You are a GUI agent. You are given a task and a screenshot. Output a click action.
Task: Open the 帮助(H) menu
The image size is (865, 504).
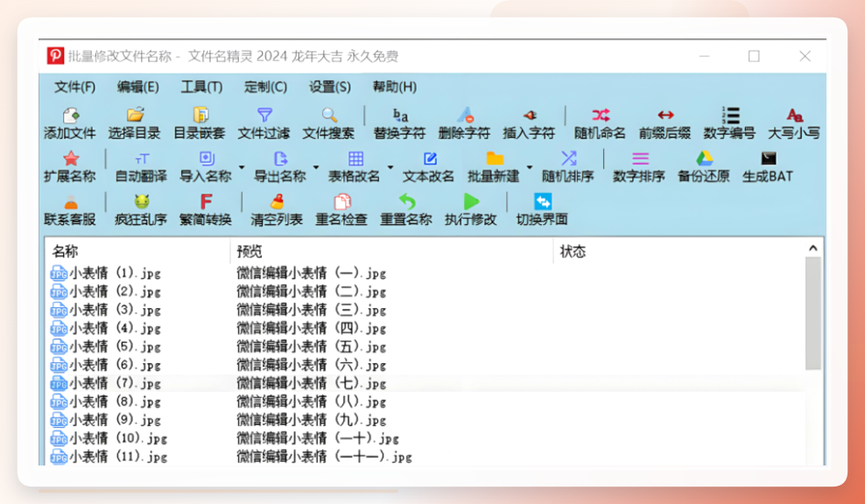point(395,87)
